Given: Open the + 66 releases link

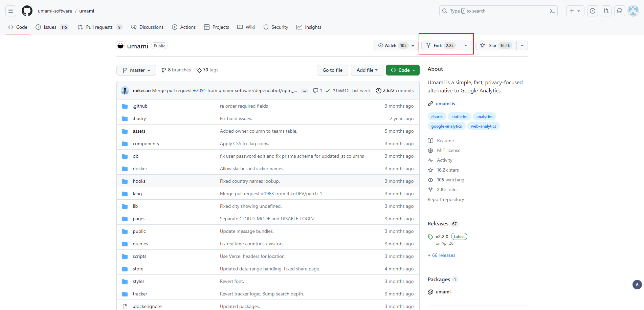Looking at the screenshot, I should (x=442, y=255).
